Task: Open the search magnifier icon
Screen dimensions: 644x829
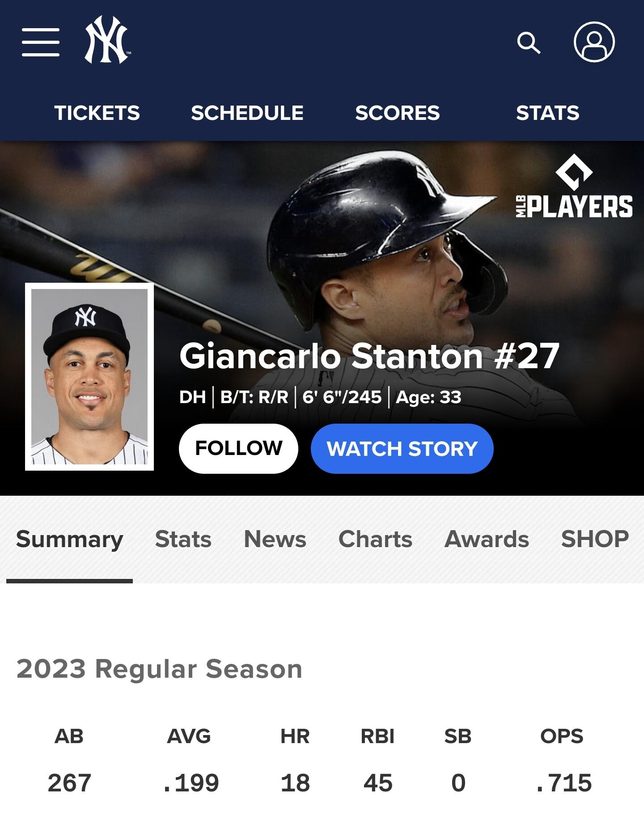Action: 529,43
